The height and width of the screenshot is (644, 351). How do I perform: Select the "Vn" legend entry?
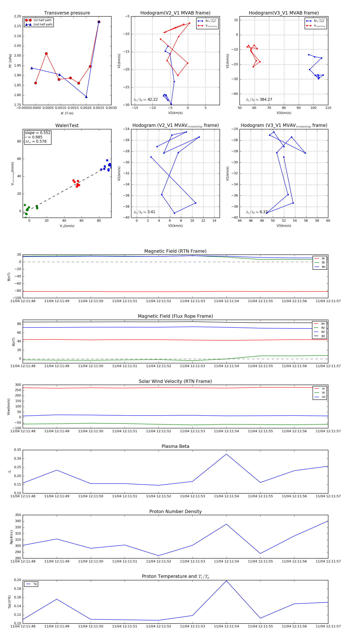click(320, 397)
